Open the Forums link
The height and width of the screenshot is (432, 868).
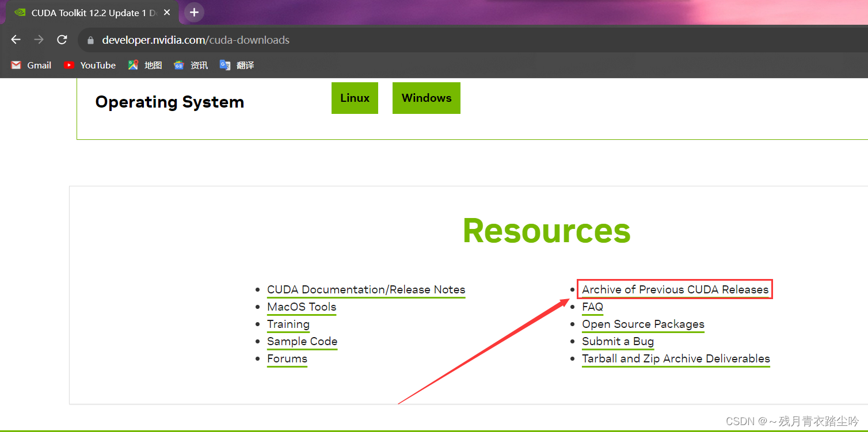[x=287, y=359]
